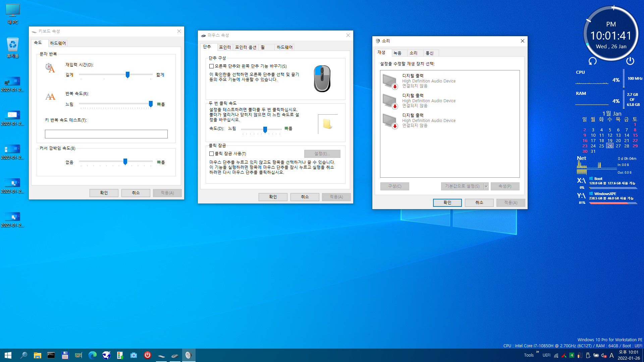
Task: Select the first 디지털 출력 playback device
Action: [450, 81]
